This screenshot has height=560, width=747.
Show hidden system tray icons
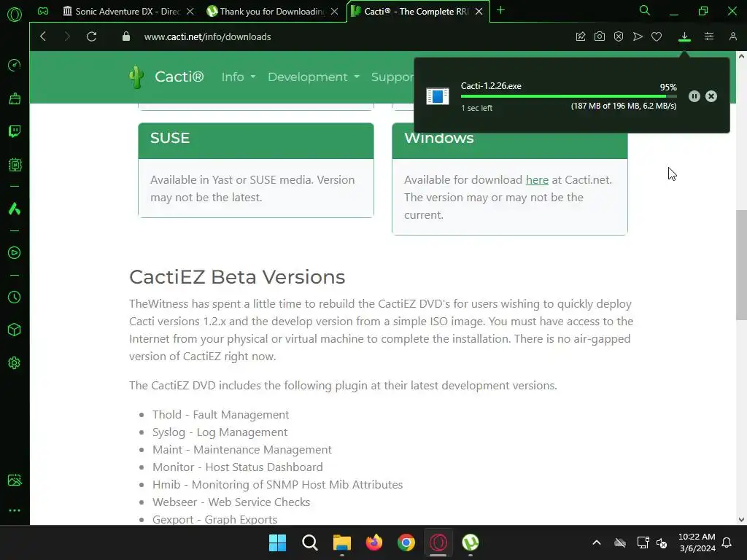click(x=597, y=542)
